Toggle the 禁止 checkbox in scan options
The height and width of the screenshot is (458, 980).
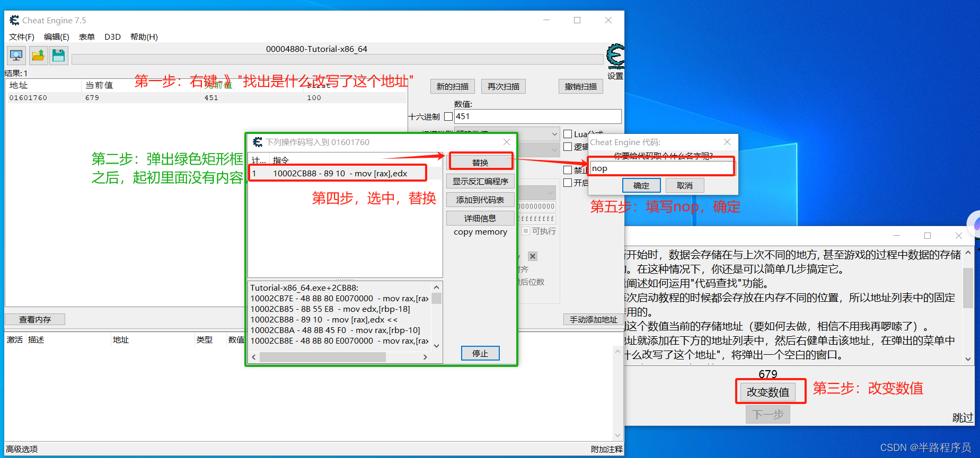coord(568,170)
